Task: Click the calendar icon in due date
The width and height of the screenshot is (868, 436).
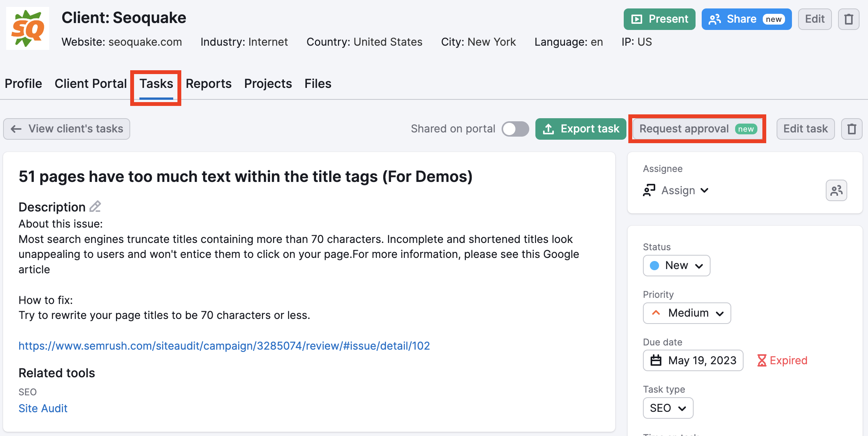Action: 656,360
